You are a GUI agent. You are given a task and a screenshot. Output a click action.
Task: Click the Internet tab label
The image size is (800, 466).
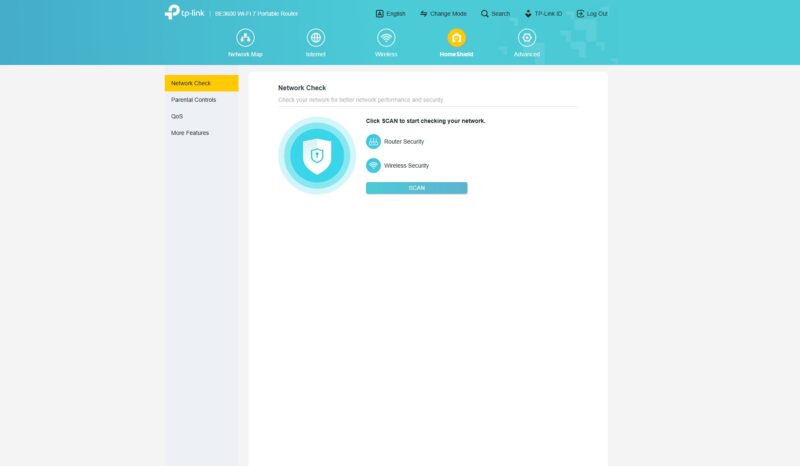click(x=315, y=54)
